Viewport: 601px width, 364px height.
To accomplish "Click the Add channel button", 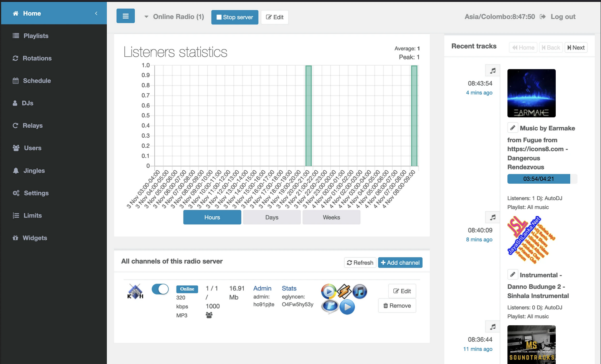I will [x=400, y=263].
